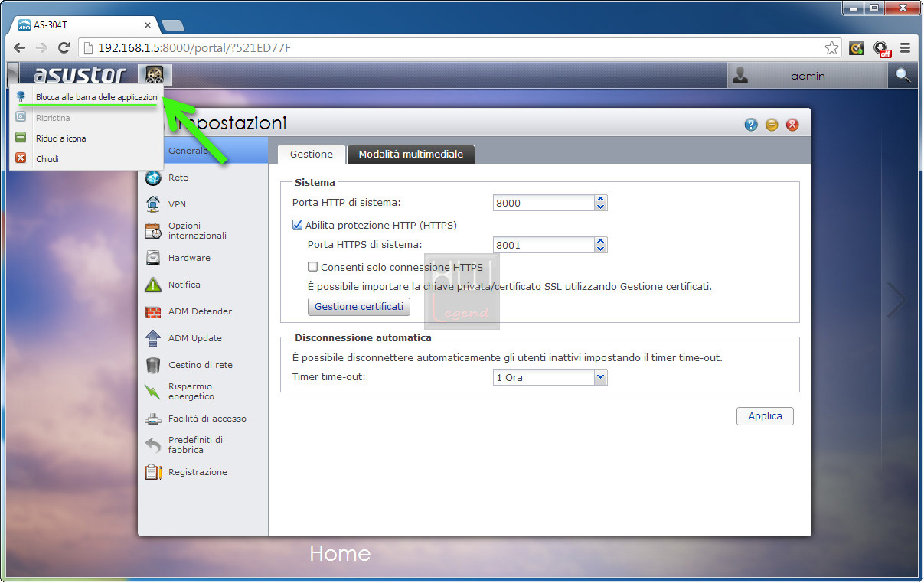Open the Registrazione label

tap(198, 472)
